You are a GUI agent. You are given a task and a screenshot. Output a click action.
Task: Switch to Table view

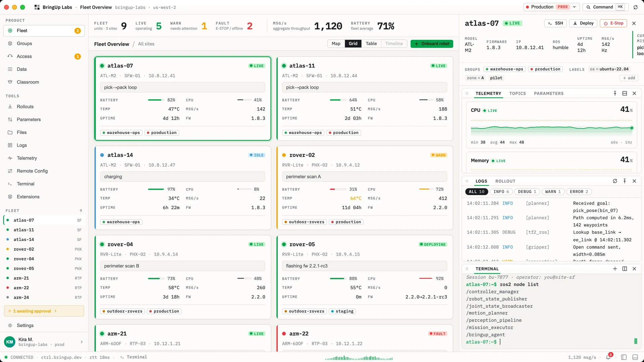tap(371, 44)
